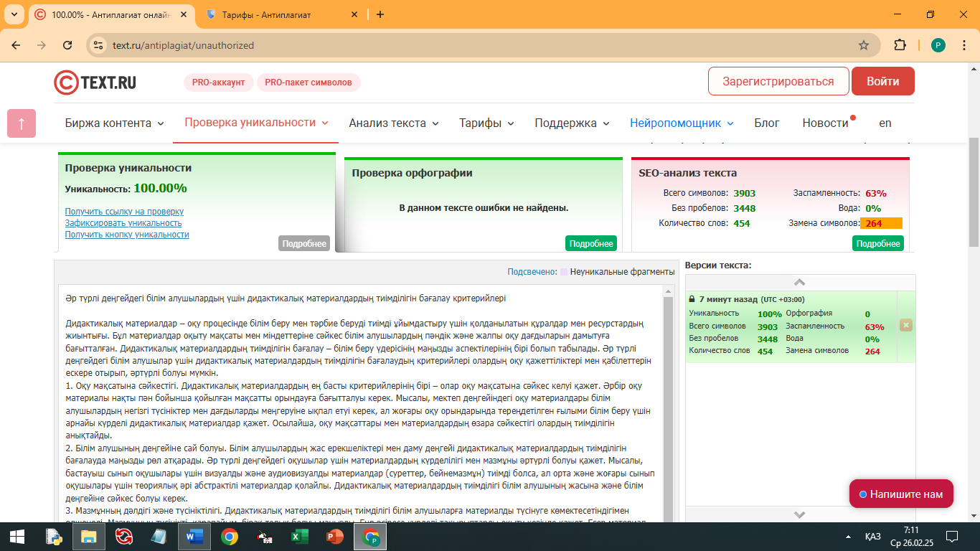Expand the Биржа контента menu
The width and height of the screenshot is (980, 551).
115,123
